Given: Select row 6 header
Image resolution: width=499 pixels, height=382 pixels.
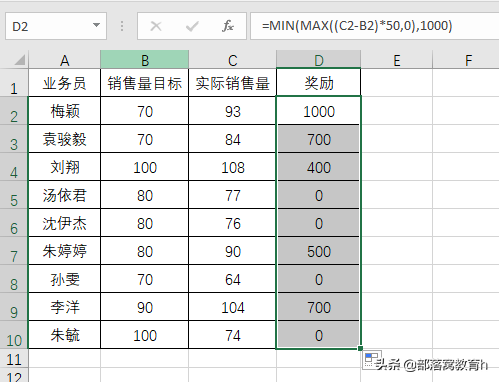Looking at the screenshot, I should tap(14, 223).
